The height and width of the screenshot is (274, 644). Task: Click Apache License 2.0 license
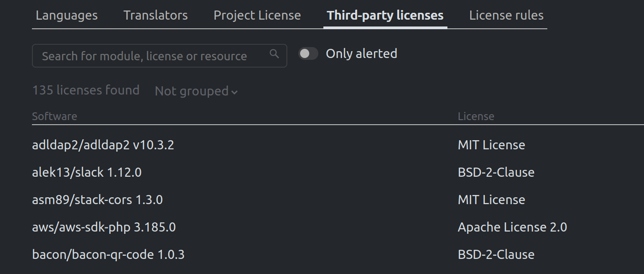click(x=512, y=227)
